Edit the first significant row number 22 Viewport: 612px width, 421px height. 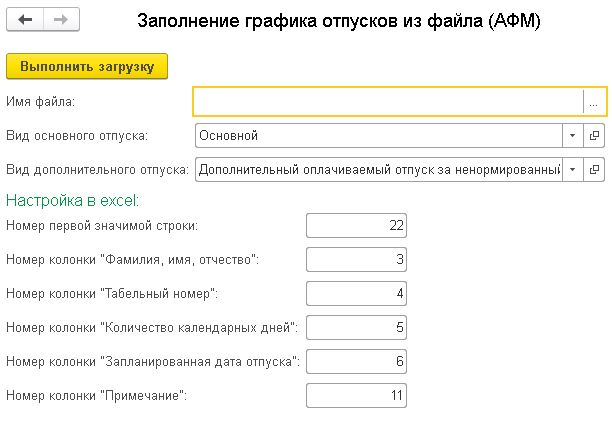point(357,226)
